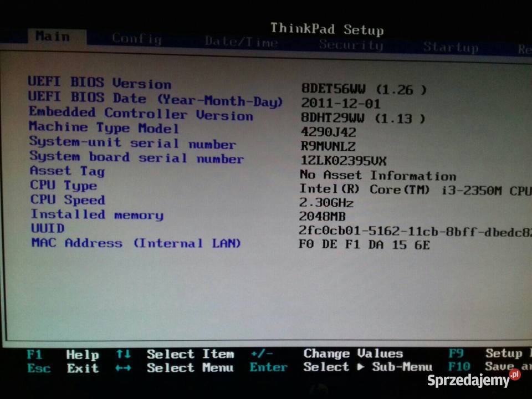
Task: Click BIOS version value 8DET56WW (1.26)
Action: [364, 89]
